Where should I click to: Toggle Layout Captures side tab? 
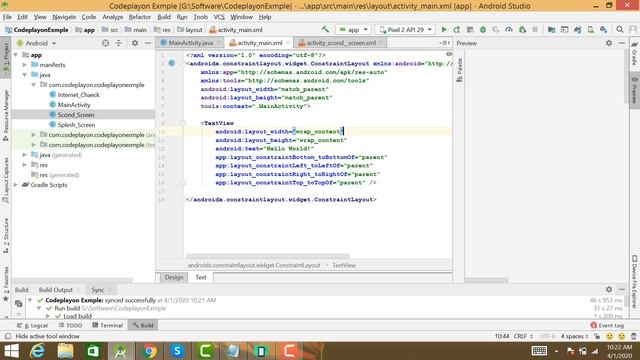(6, 180)
